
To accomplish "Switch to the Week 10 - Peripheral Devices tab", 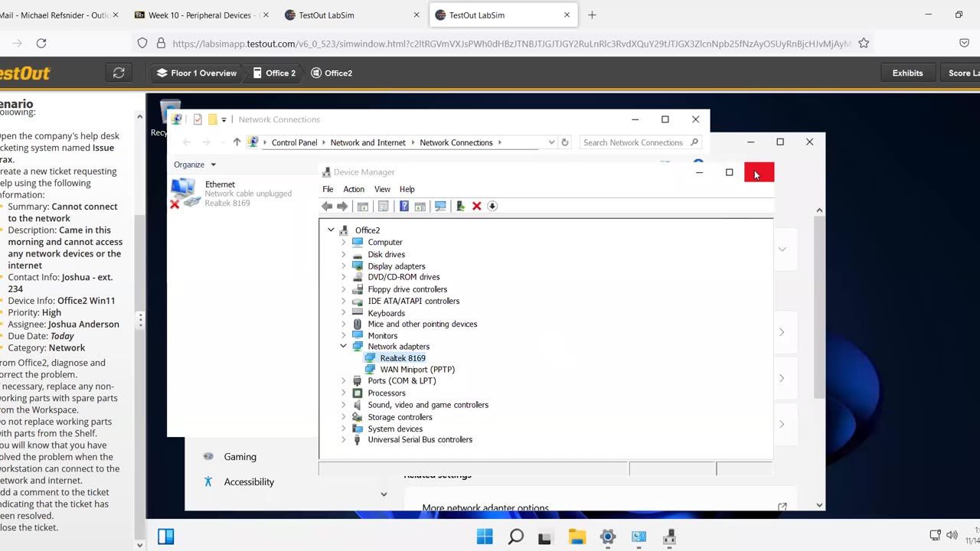I will click(x=203, y=15).
